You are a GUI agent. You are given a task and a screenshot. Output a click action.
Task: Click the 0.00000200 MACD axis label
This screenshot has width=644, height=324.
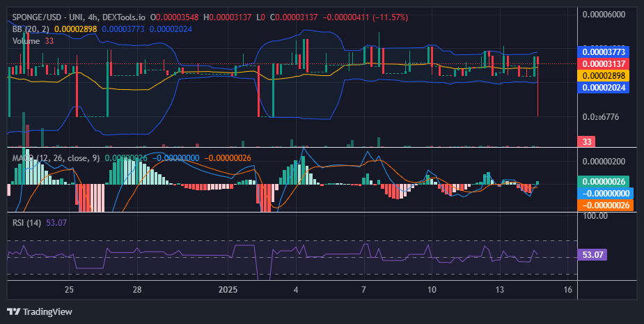click(x=604, y=161)
